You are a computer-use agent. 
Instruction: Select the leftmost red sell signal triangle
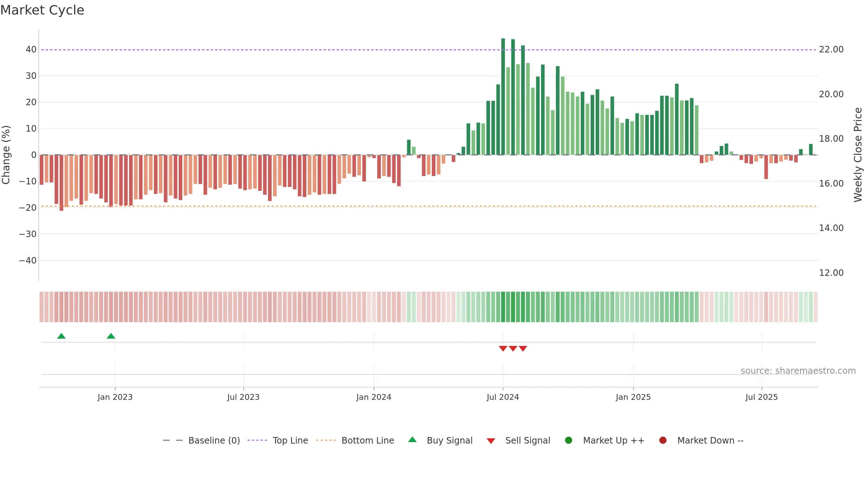503,348
